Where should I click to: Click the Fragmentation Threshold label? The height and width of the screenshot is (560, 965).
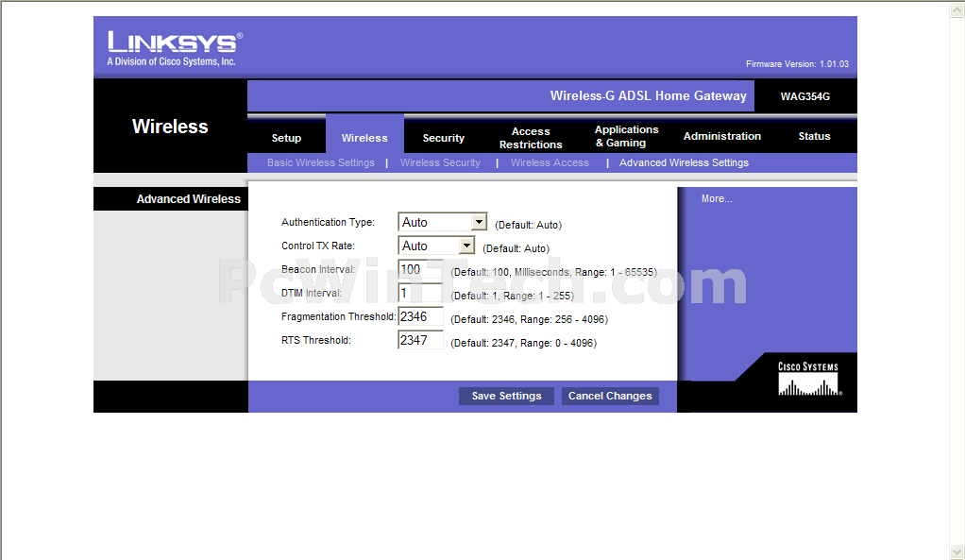338,317
